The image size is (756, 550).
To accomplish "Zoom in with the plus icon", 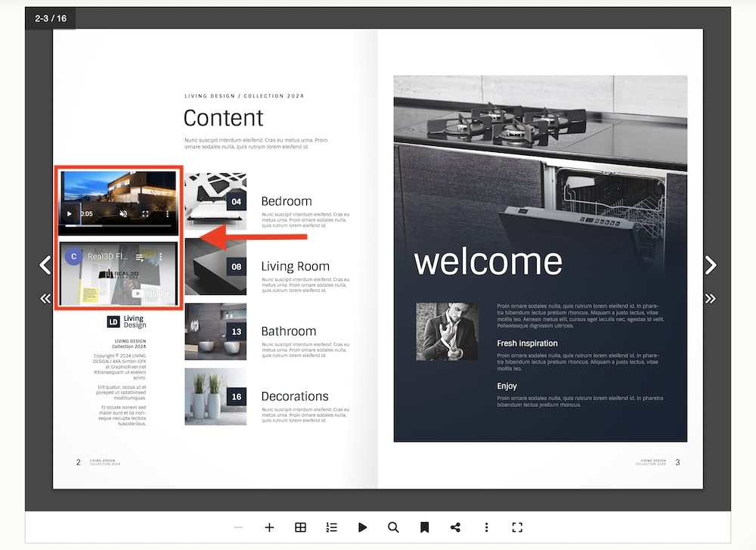I will pyautogui.click(x=269, y=527).
